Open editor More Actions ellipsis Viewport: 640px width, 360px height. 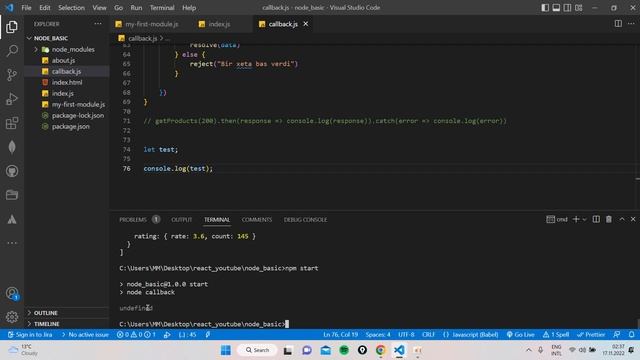click(631, 24)
